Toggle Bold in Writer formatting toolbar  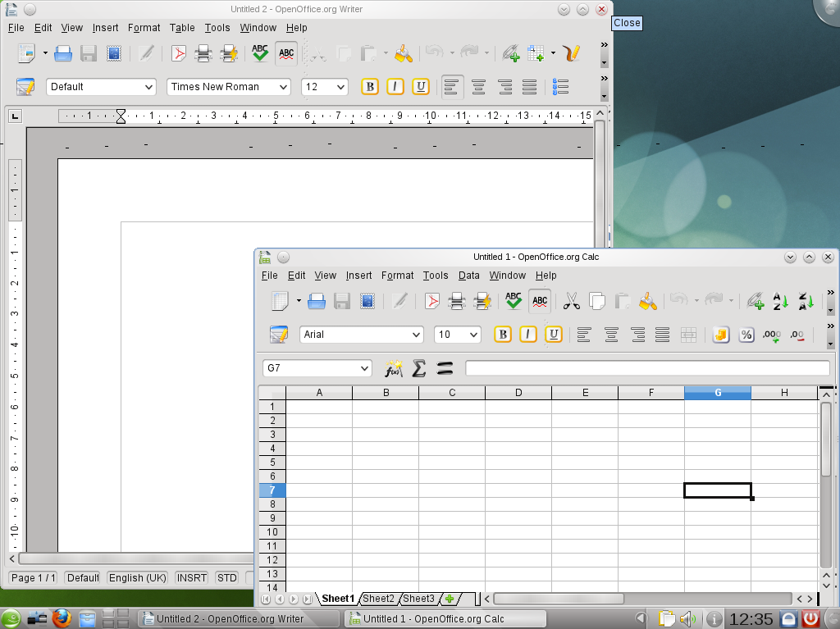point(370,87)
